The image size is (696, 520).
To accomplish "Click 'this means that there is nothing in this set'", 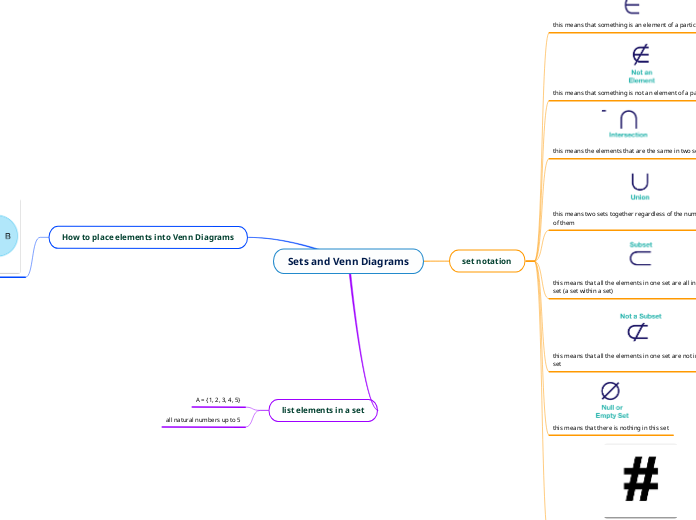I will coord(611,428).
